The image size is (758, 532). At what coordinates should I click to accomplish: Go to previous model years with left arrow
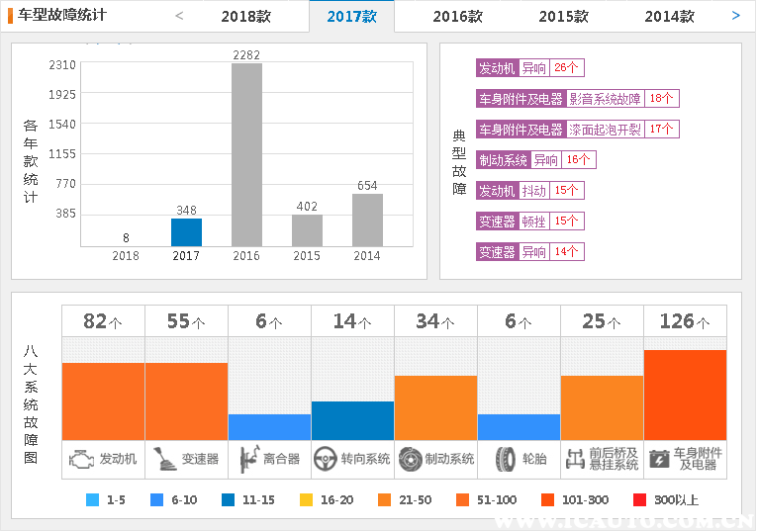click(x=179, y=16)
